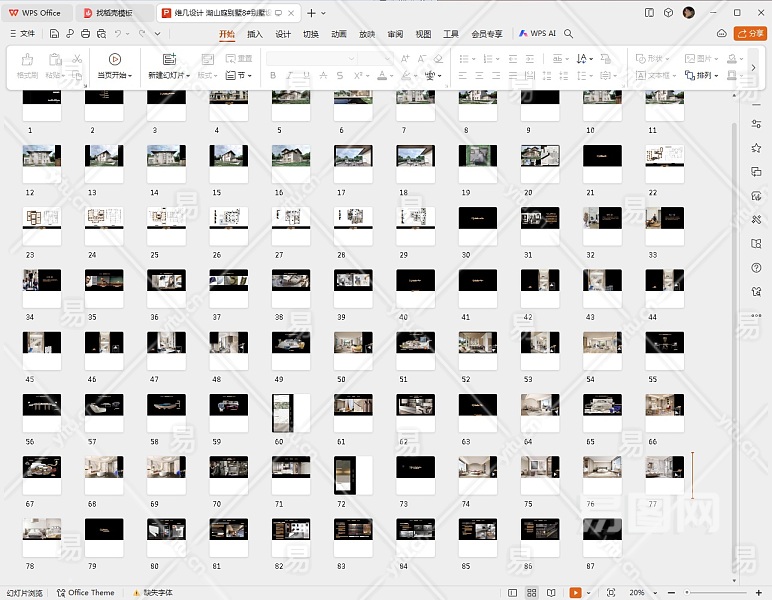
Task: Switch to the 设计 ribbon tab
Action: [283, 33]
